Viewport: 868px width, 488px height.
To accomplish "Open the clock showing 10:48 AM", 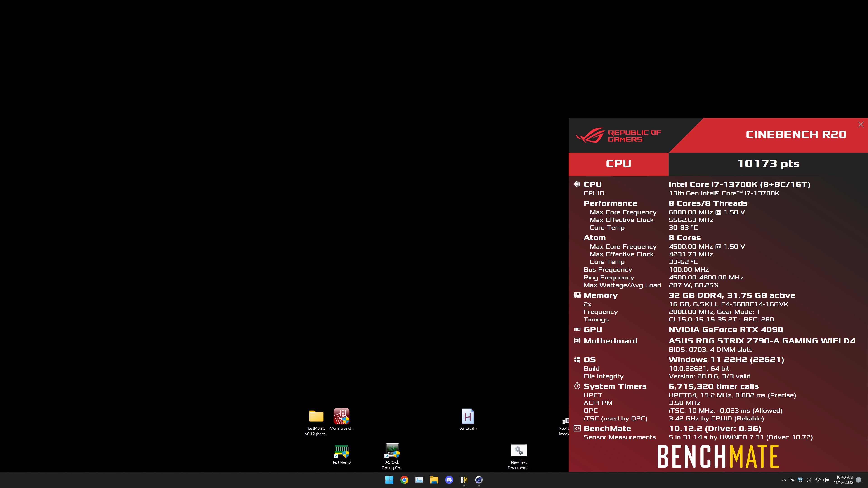I will pos(844,480).
